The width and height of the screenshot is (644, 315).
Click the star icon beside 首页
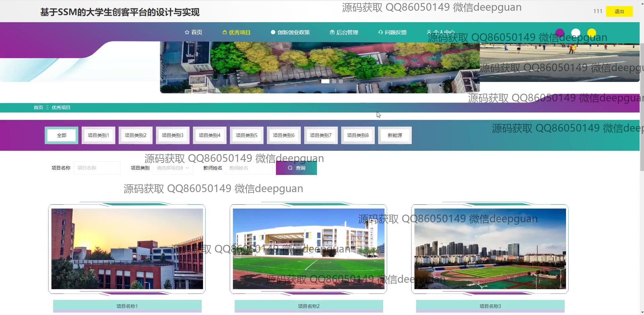pos(187,32)
